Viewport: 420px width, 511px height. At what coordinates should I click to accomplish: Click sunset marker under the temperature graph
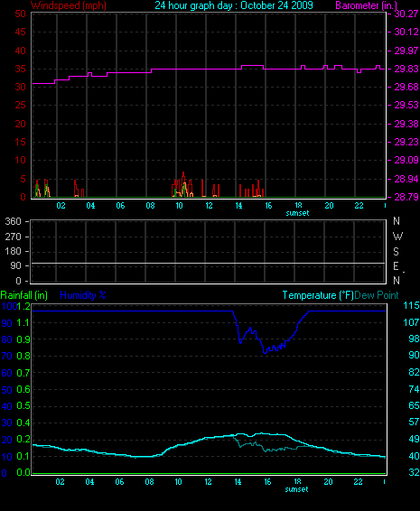[296, 489]
